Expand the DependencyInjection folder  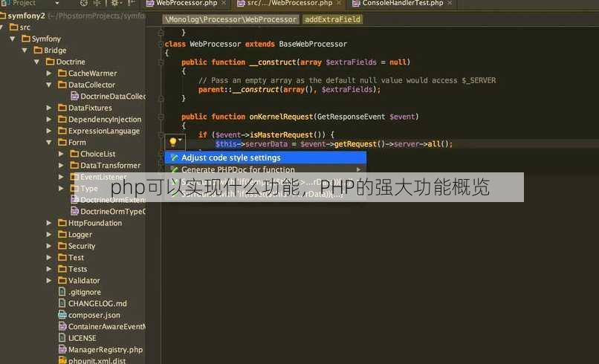tap(49, 119)
